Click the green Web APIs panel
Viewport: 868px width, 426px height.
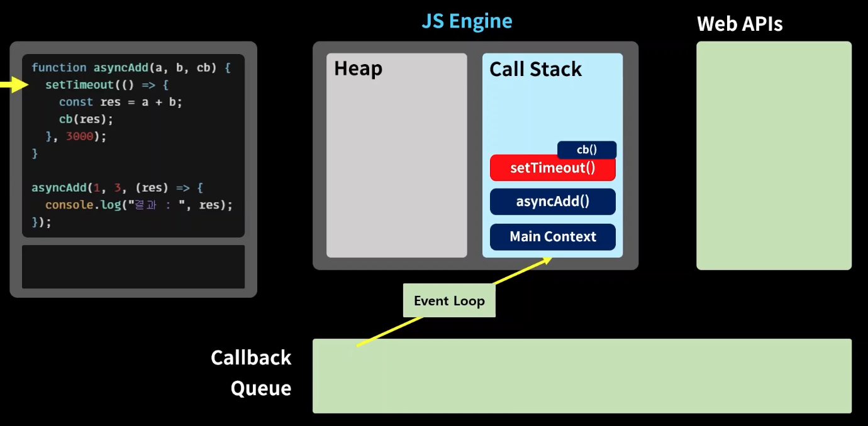click(774, 156)
